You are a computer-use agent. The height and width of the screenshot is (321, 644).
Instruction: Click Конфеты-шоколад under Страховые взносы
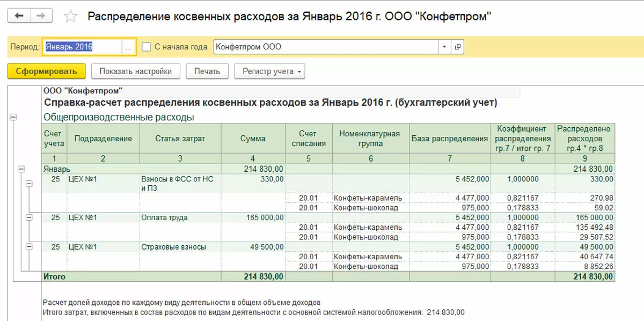(366, 266)
